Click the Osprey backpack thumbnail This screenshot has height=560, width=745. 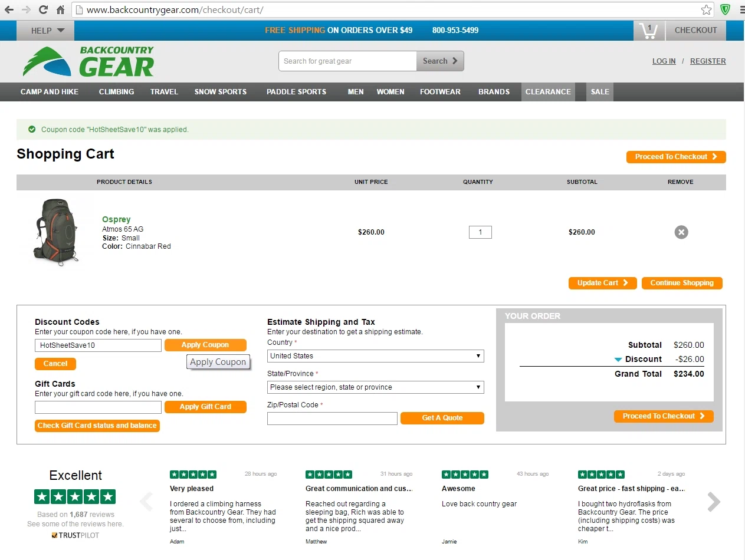tap(57, 232)
